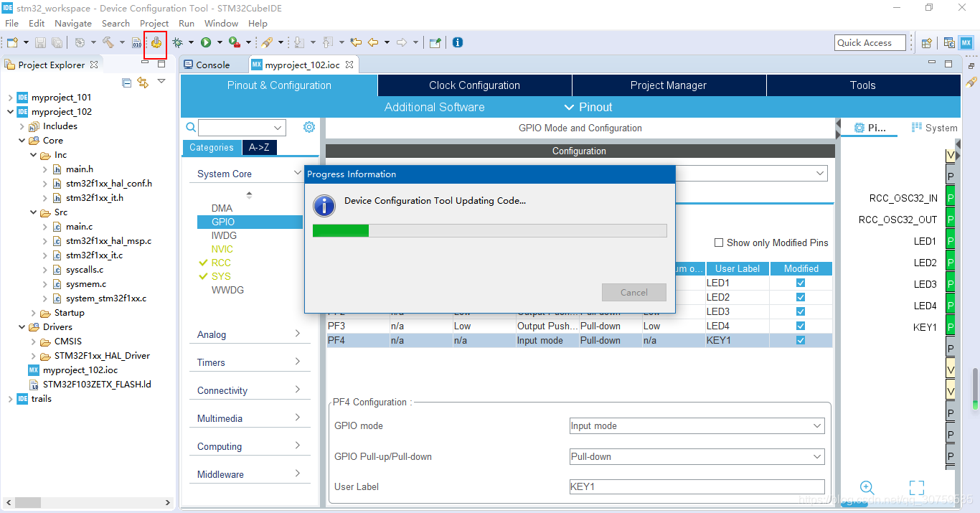Open the Clock Configuration tab

[x=474, y=85]
